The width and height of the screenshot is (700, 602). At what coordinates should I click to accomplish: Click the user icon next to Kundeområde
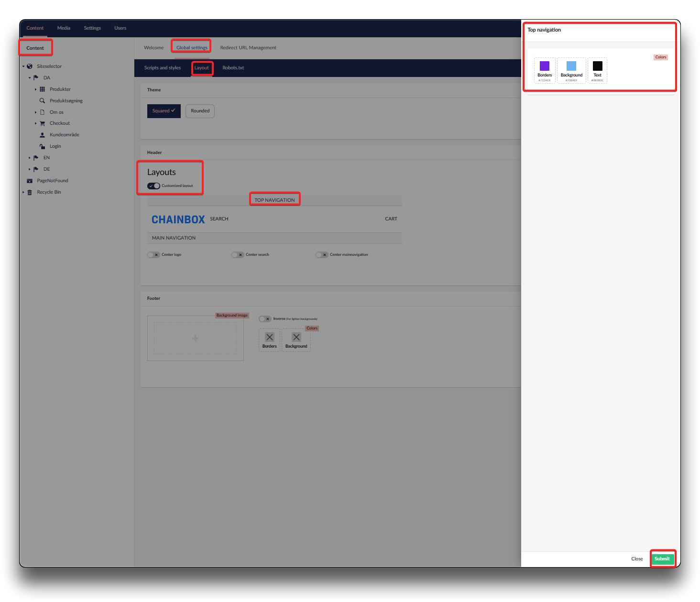pyautogui.click(x=42, y=135)
